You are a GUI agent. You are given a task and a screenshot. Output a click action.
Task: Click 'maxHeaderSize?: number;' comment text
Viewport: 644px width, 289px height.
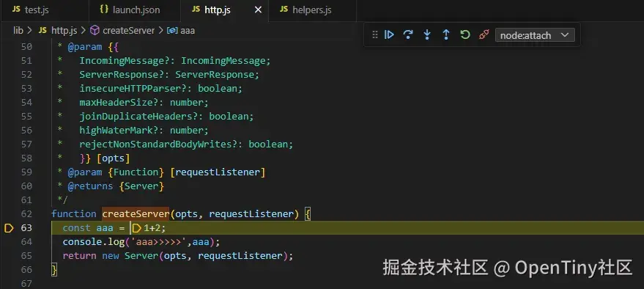pos(144,103)
